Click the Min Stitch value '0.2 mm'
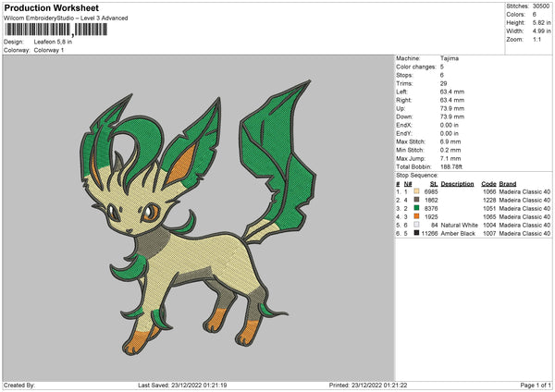Image resolution: width=555 pixels, height=392 pixels. pos(450,150)
